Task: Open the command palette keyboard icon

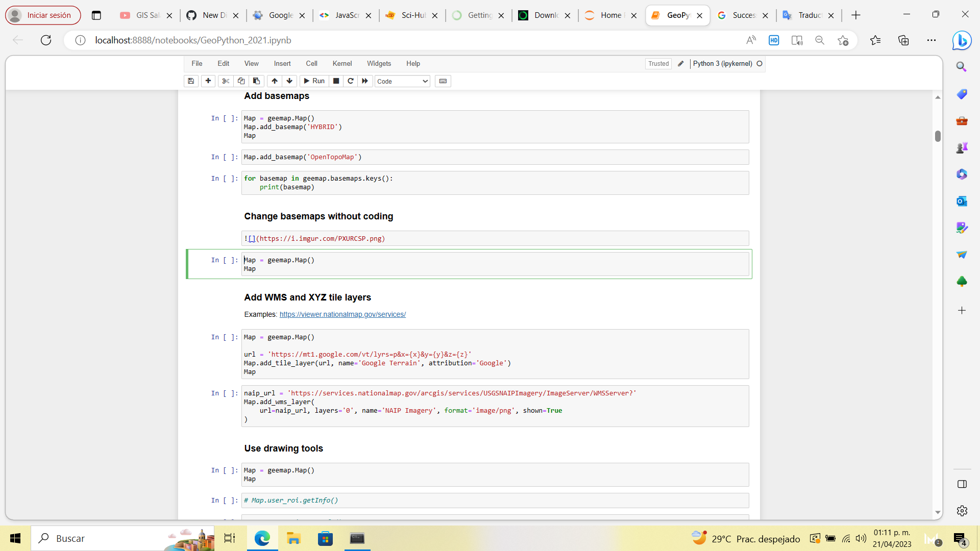Action: click(443, 81)
